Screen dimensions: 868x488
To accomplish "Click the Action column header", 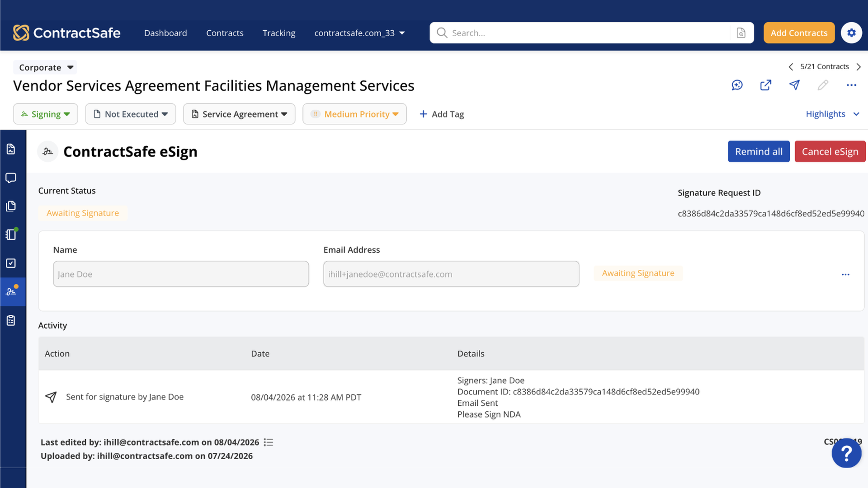I will click(57, 354).
